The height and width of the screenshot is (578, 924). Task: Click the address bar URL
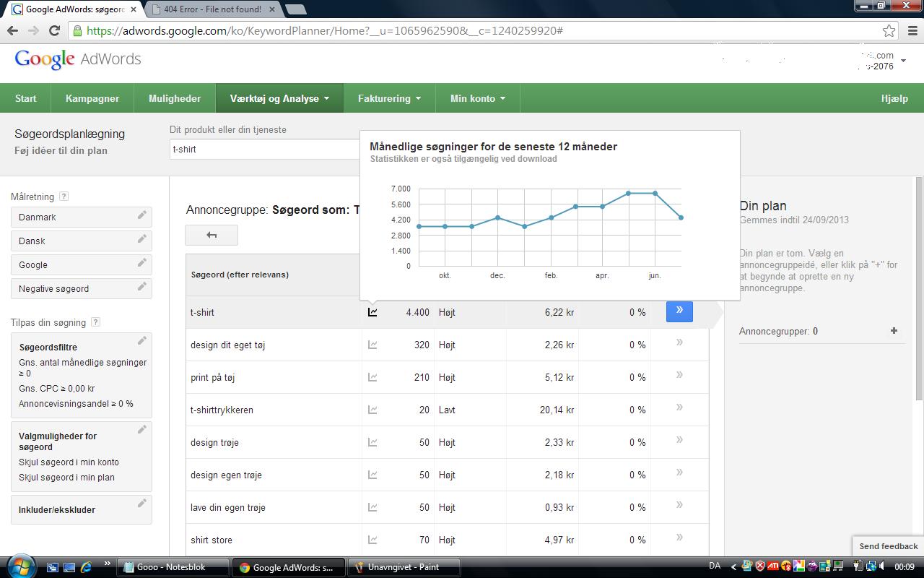point(325,30)
